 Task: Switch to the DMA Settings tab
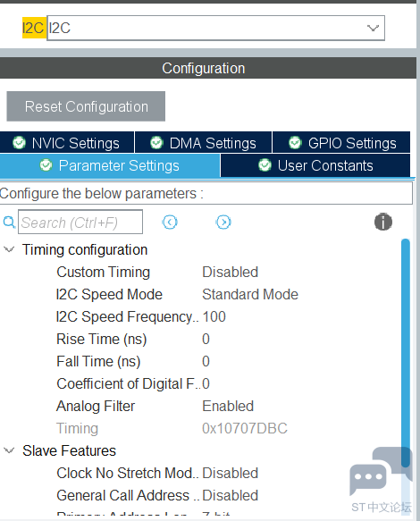pos(203,143)
